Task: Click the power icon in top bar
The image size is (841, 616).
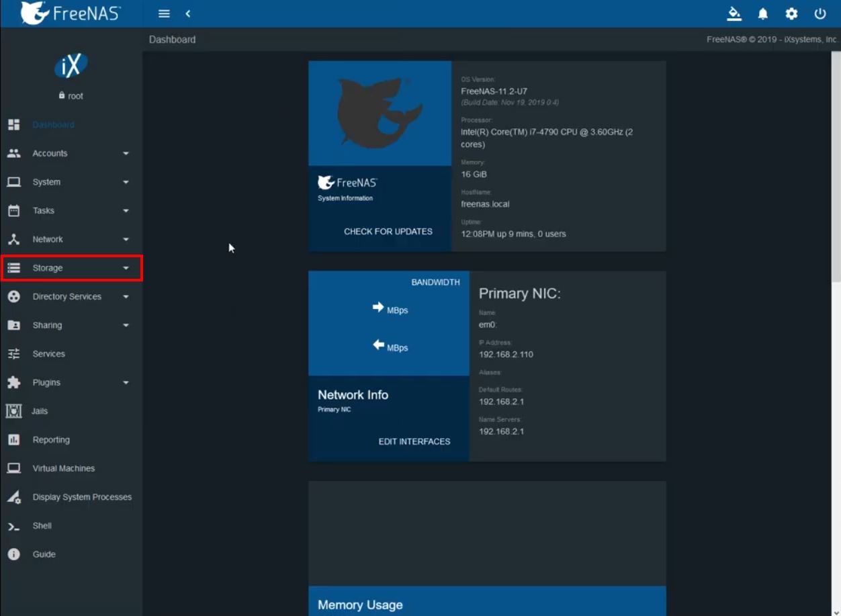Action: tap(820, 13)
